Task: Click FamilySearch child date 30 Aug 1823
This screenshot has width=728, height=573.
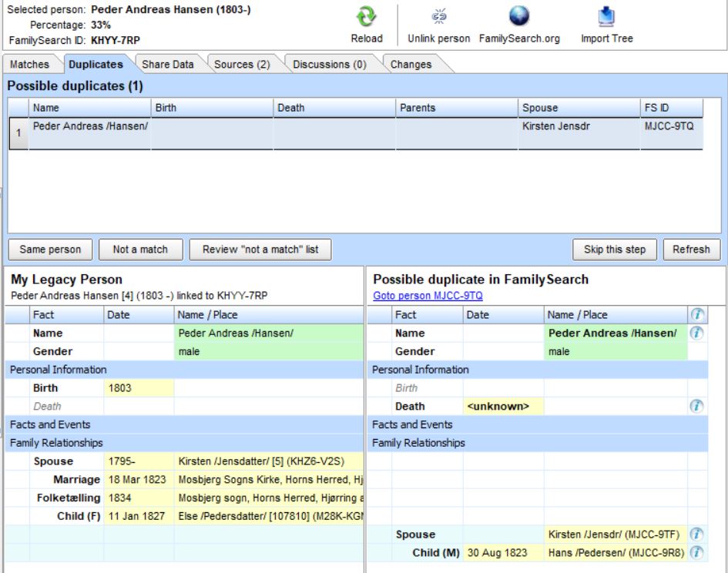Action: pos(503,552)
